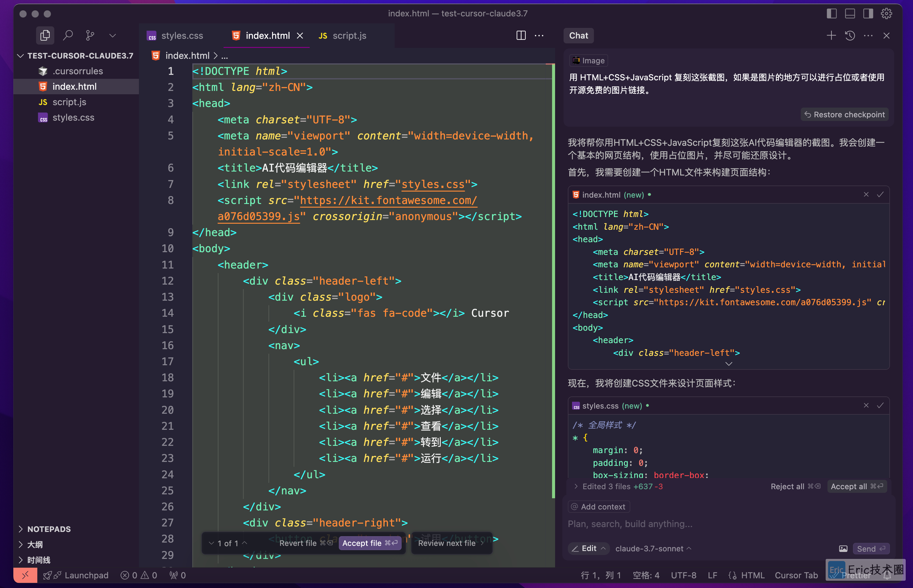Open the .cursorrules file
Viewport: 913px width, 588px height.
76,71
